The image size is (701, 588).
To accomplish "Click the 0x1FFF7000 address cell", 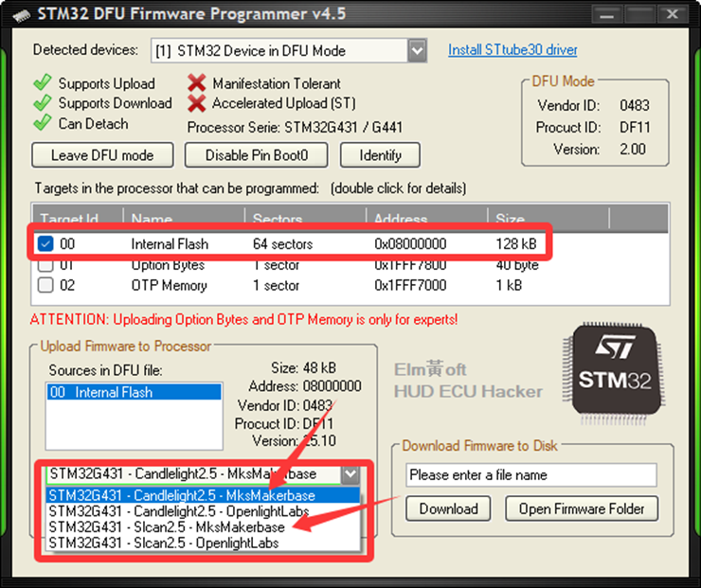I will pos(410,285).
